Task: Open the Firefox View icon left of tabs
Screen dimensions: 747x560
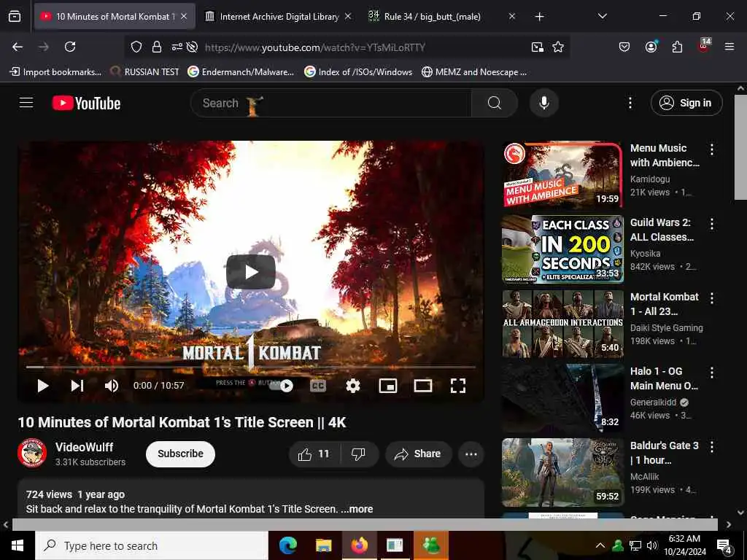Action: pos(15,17)
